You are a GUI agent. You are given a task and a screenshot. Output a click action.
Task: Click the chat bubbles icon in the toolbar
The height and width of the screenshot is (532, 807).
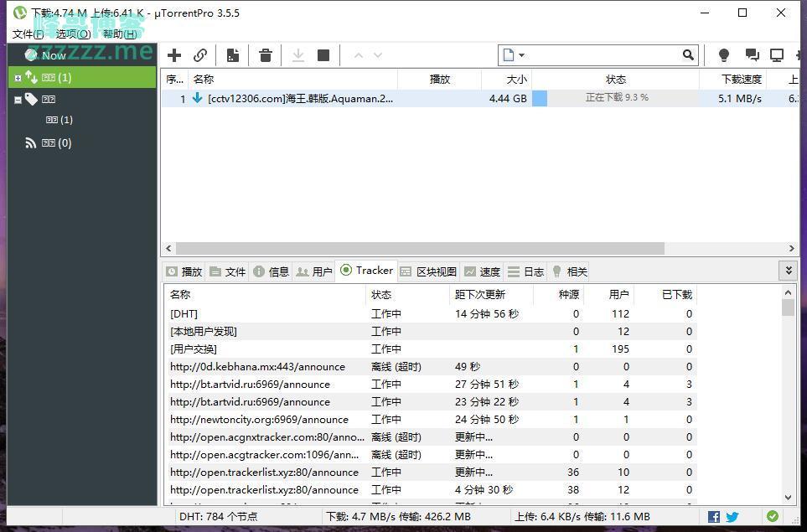(x=752, y=55)
